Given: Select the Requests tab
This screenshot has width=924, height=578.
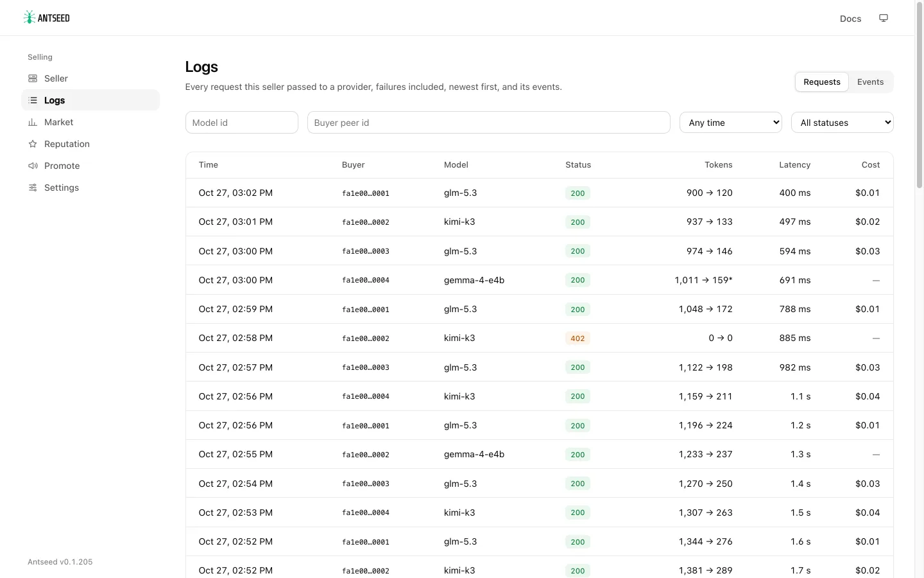Looking at the screenshot, I should (822, 82).
